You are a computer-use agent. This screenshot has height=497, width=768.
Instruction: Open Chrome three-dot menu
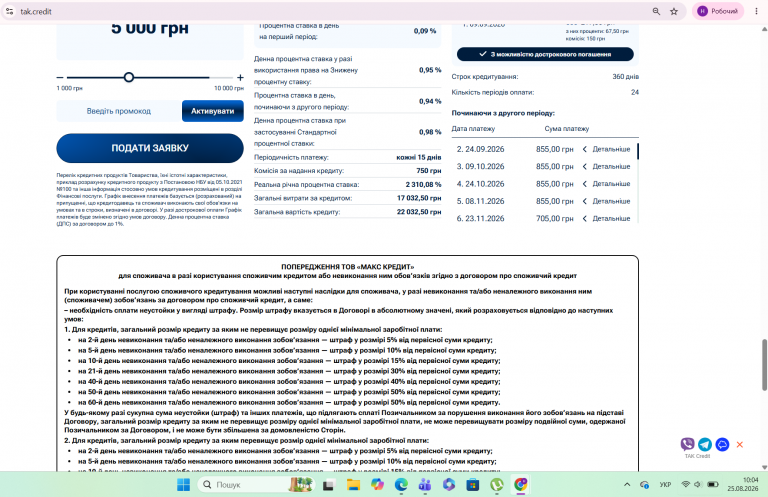(x=756, y=11)
